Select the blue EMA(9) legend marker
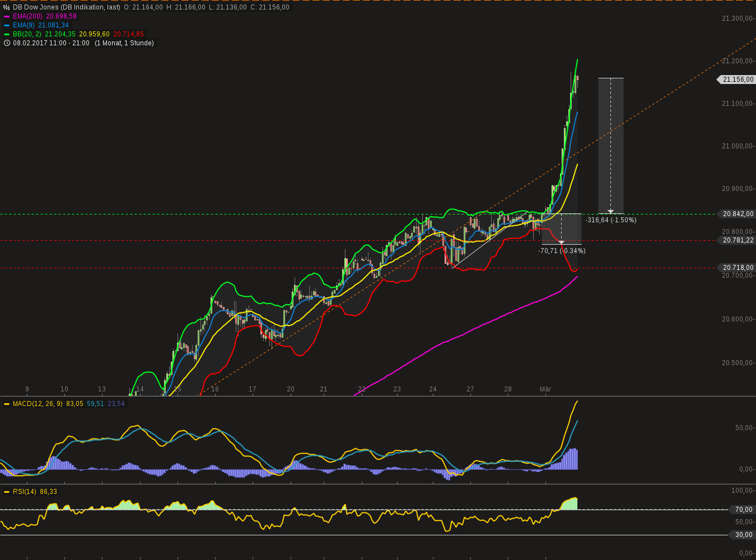Viewport: 756px width, 560px height. click(x=6, y=25)
